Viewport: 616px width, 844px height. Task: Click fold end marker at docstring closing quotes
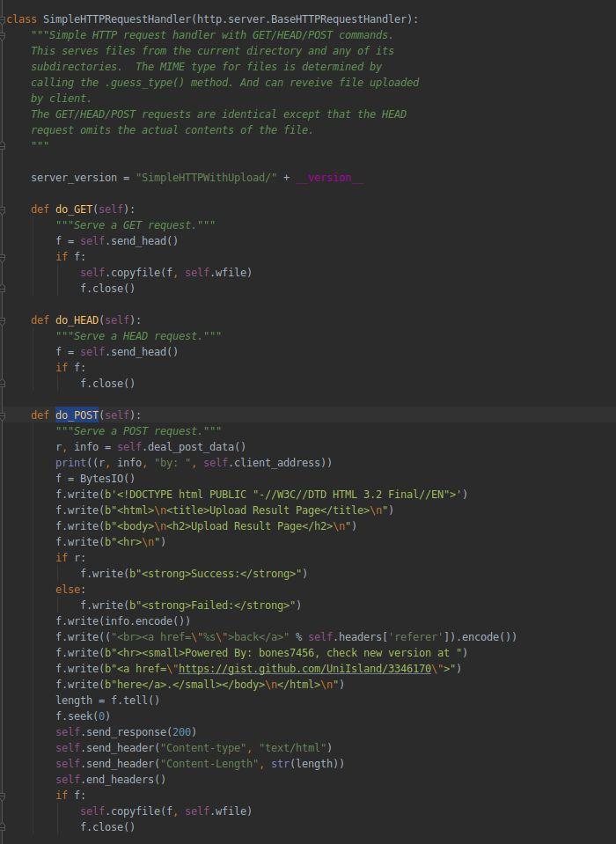3,146
